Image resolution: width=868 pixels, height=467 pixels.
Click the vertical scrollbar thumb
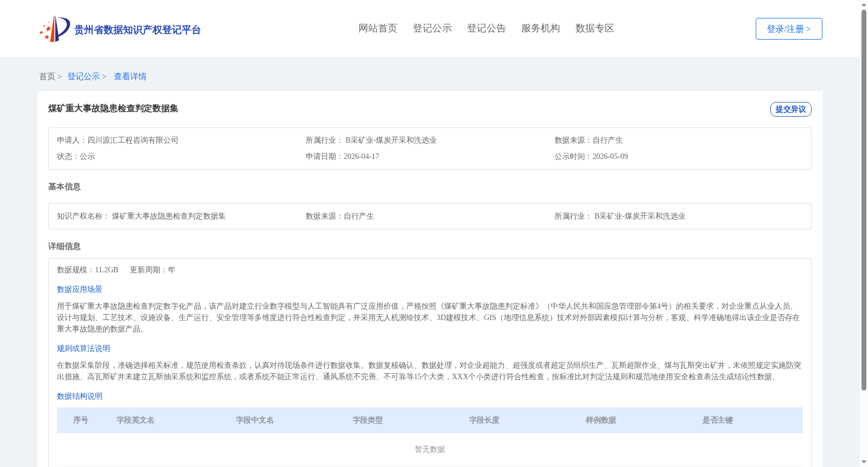(x=864, y=200)
